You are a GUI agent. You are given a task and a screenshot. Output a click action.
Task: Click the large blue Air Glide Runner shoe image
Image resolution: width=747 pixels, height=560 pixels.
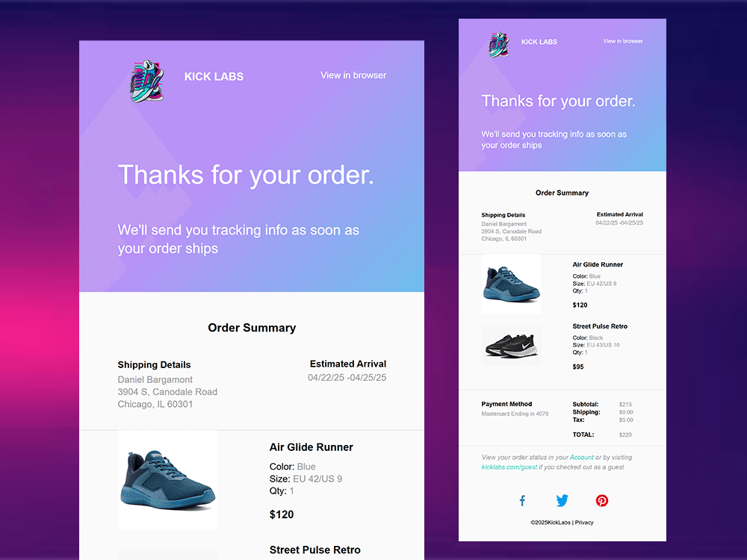tap(167, 480)
